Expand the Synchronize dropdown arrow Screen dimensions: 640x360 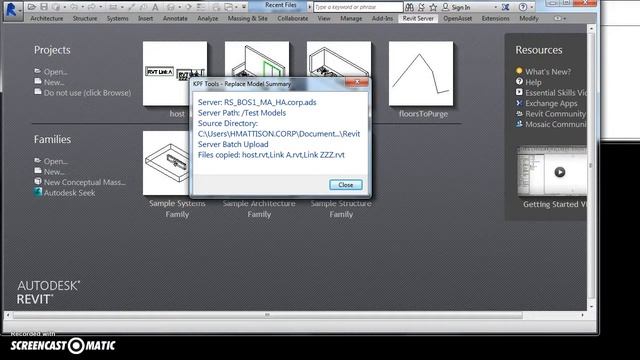pos(64,7)
